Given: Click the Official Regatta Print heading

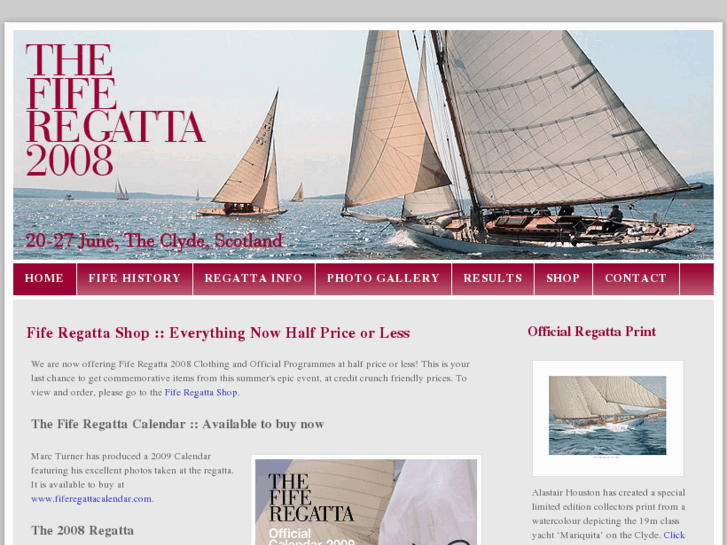Looking at the screenshot, I should [592, 332].
